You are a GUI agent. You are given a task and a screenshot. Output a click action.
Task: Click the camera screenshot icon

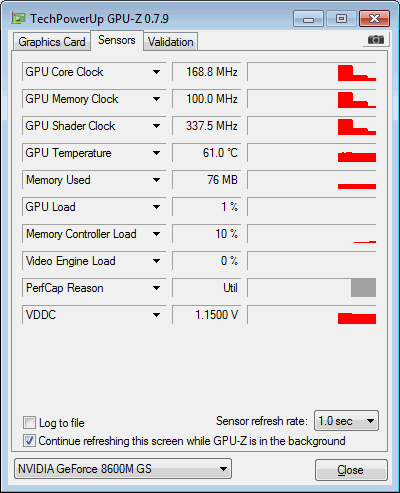[376, 40]
